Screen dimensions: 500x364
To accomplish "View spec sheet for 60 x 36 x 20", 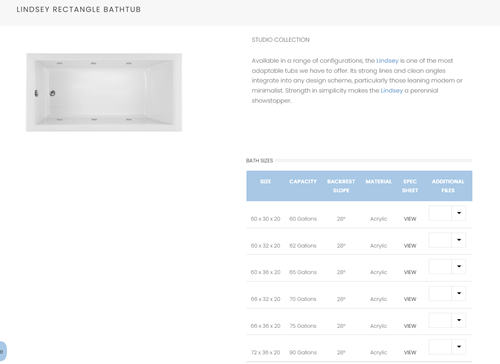I will pos(410,272).
